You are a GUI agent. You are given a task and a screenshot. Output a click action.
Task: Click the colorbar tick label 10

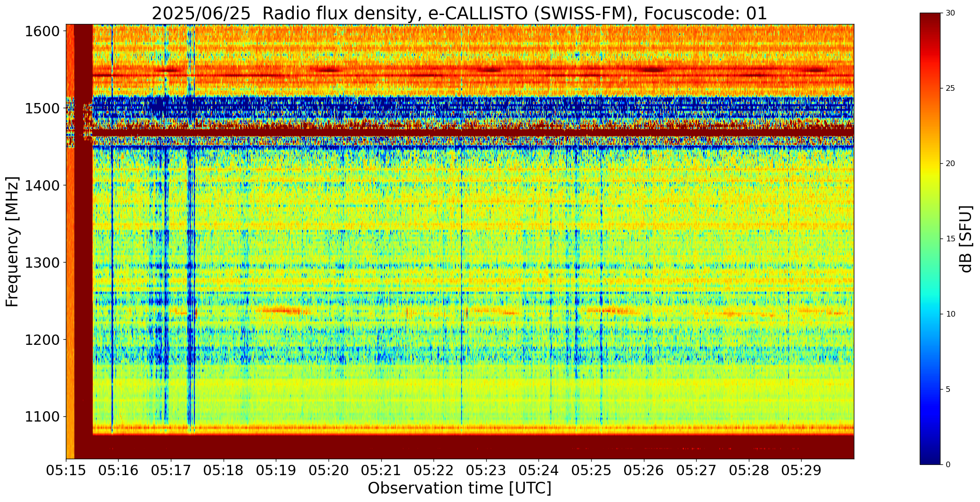pyautogui.click(x=950, y=314)
